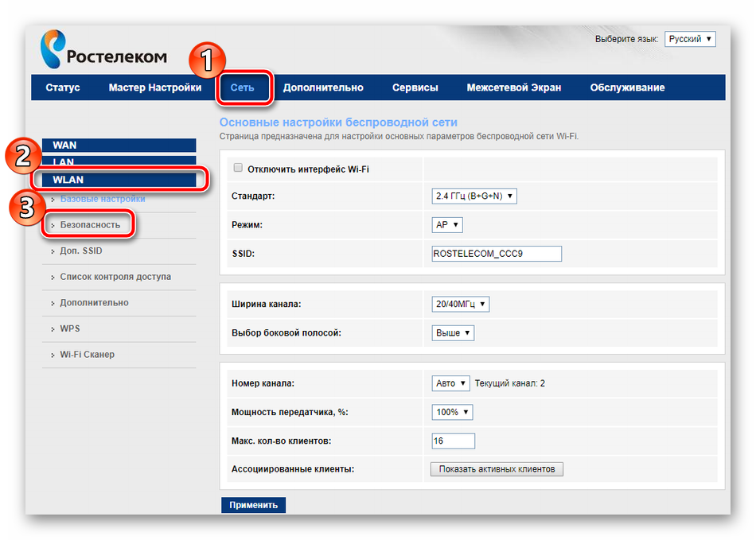Expand the Стандарт 2.4 ГГц dropdown
Screen dimensions: 756x540
[473, 196]
